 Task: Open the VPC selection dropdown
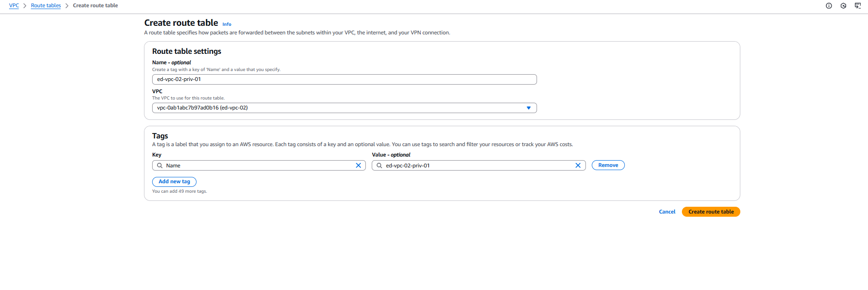(x=344, y=108)
